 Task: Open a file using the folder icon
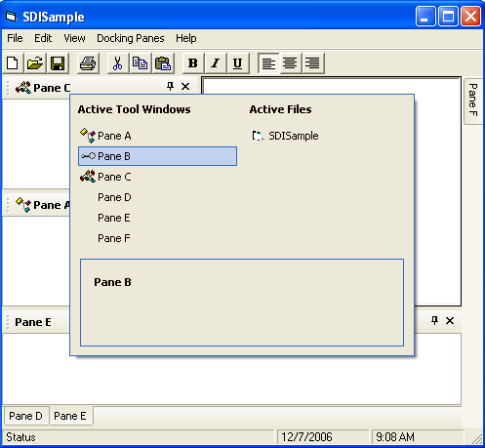pyautogui.click(x=35, y=63)
